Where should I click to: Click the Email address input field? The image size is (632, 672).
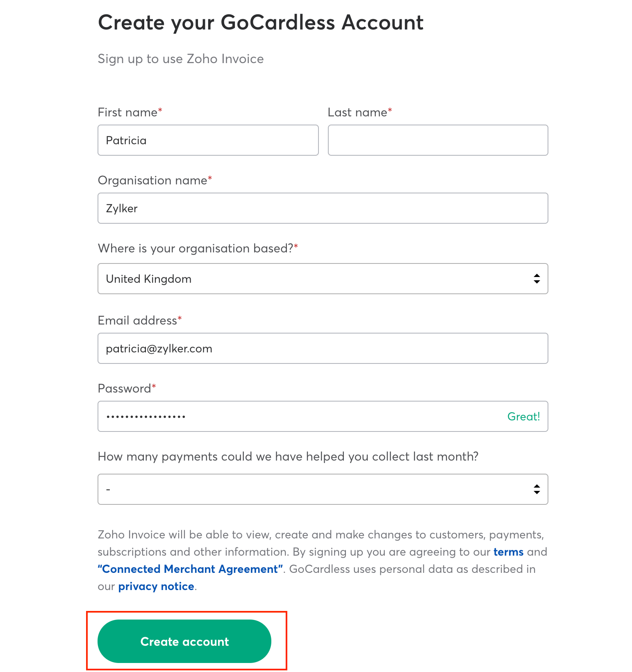point(323,348)
